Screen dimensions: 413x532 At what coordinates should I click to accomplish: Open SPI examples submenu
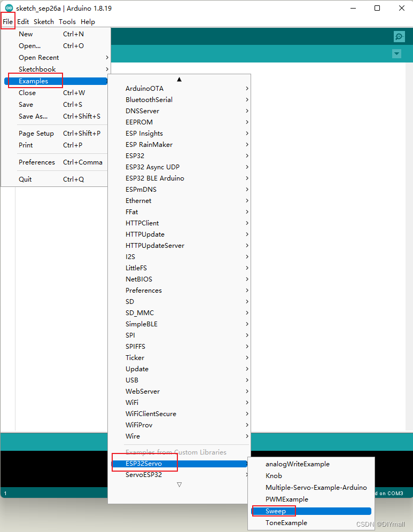180,335
